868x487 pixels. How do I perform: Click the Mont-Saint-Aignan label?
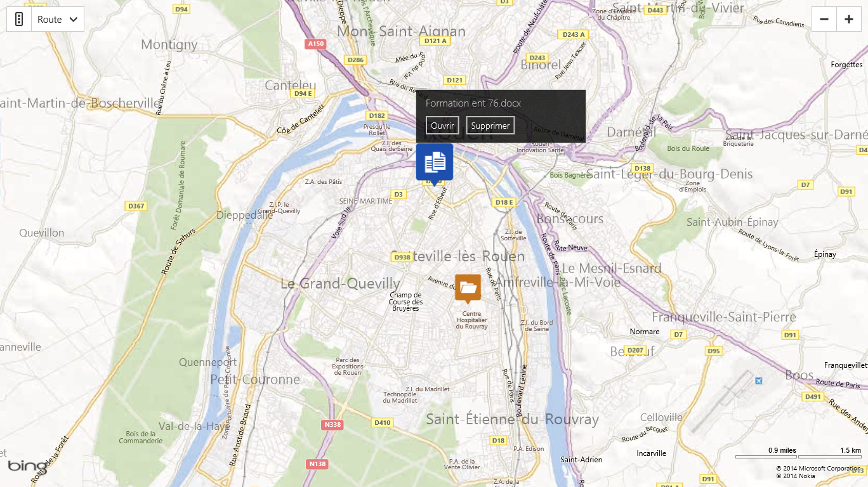click(x=401, y=31)
